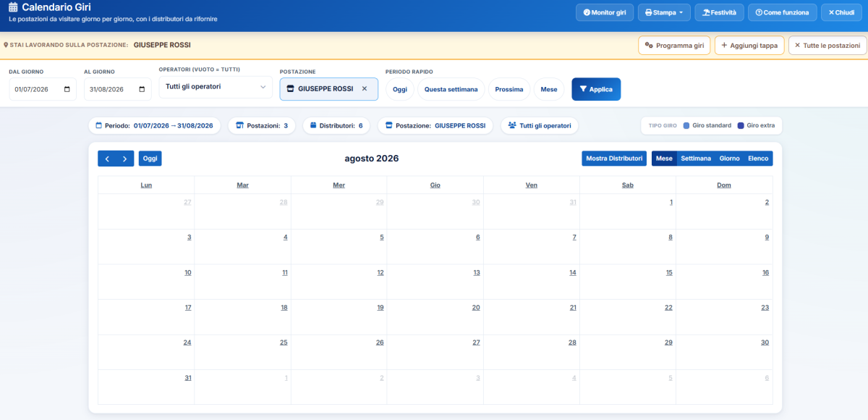Go to next month arrow
Viewport: 868px width, 420px height.
coord(125,159)
